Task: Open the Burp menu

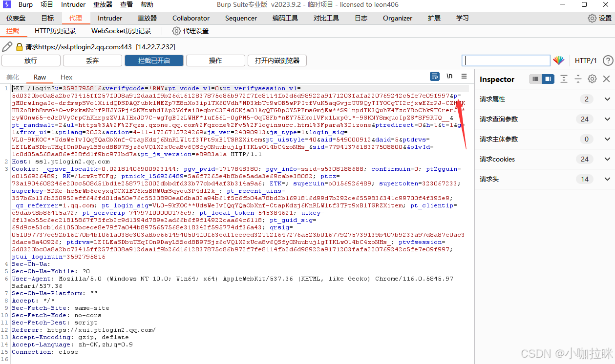Action: click(25, 4)
